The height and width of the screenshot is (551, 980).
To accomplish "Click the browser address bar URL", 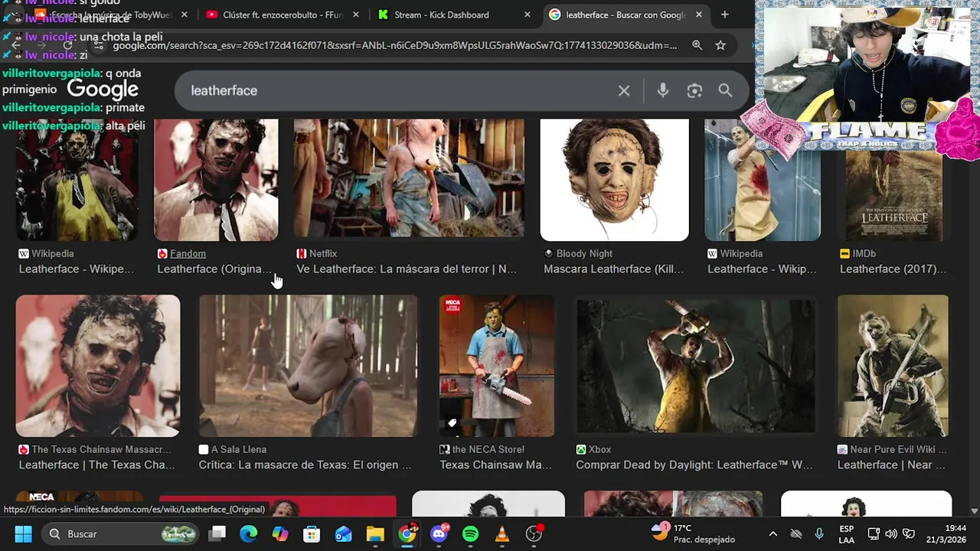I will 394,45.
